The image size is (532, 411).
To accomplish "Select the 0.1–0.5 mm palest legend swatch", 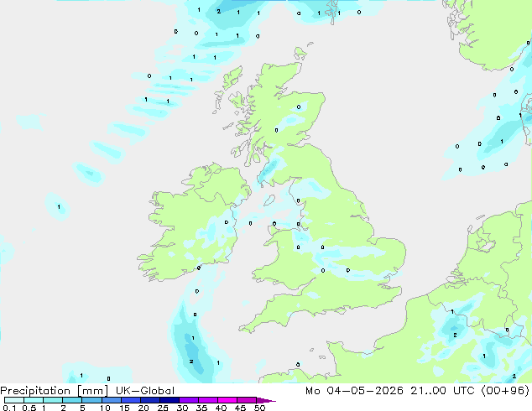I will (x=14, y=400).
